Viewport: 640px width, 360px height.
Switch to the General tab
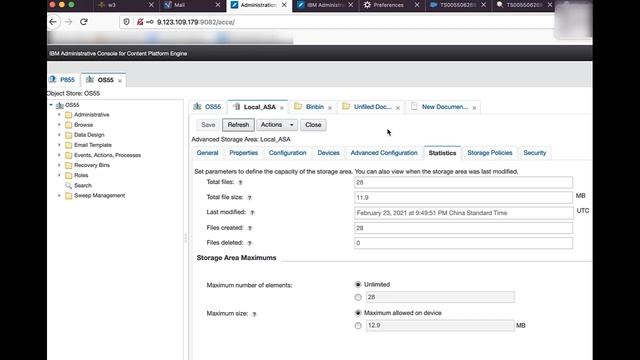[x=207, y=153]
